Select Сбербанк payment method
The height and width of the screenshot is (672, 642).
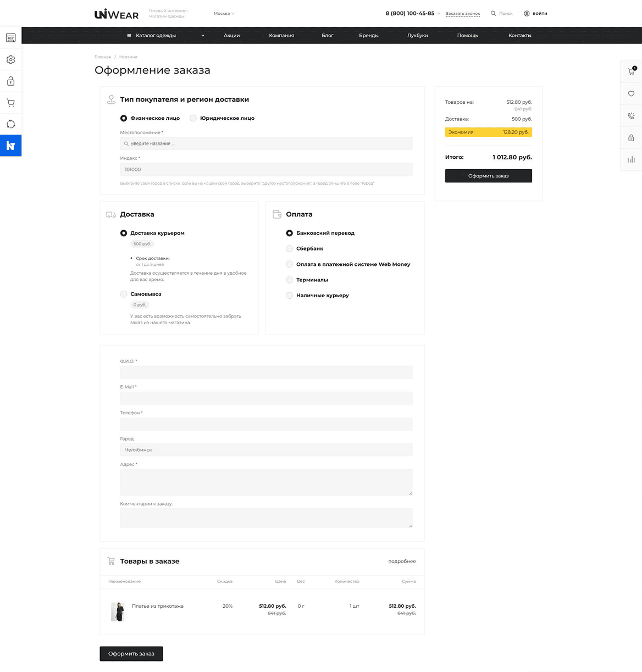point(290,248)
